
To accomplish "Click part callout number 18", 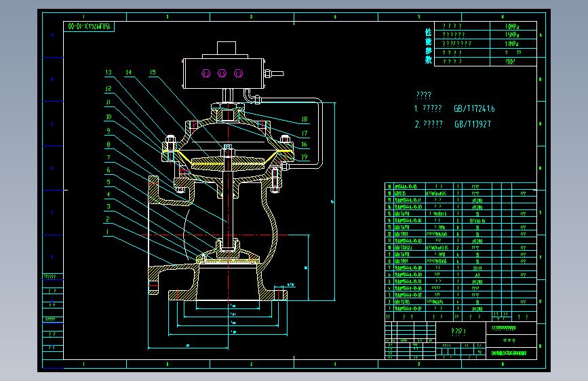I will pos(305,119).
